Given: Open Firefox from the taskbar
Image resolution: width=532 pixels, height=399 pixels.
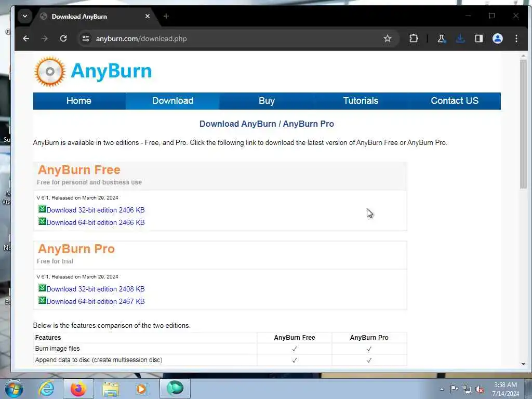Looking at the screenshot, I should [x=78, y=389].
